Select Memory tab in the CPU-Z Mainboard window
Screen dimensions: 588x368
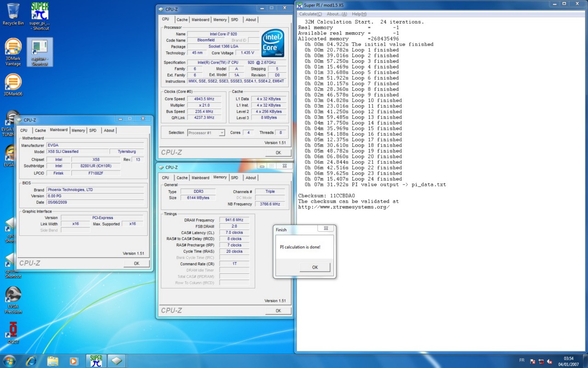[78, 131]
